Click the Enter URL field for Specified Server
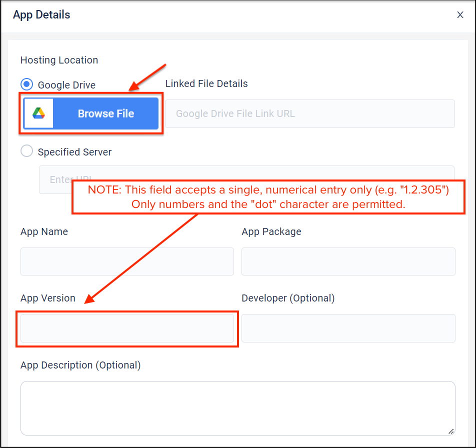Viewport: 476px width, 448px height. (x=55, y=179)
